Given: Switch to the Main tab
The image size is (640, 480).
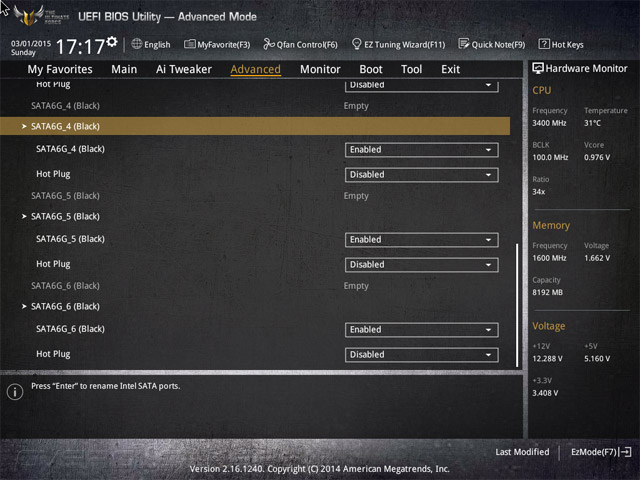Looking at the screenshot, I should 124,69.
